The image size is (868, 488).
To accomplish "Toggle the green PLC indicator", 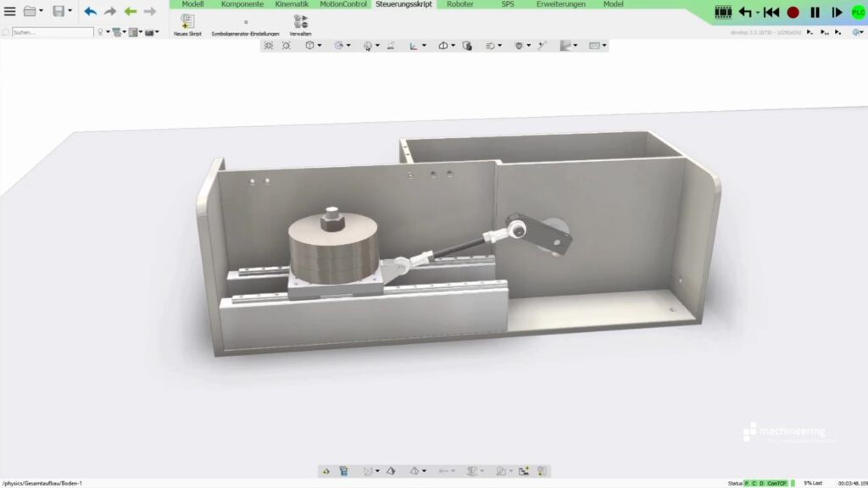I will click(858, 12).
